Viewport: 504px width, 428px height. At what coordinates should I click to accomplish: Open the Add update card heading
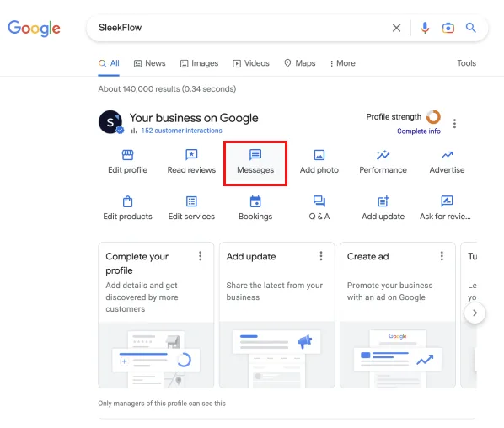(x=251, y=257)
